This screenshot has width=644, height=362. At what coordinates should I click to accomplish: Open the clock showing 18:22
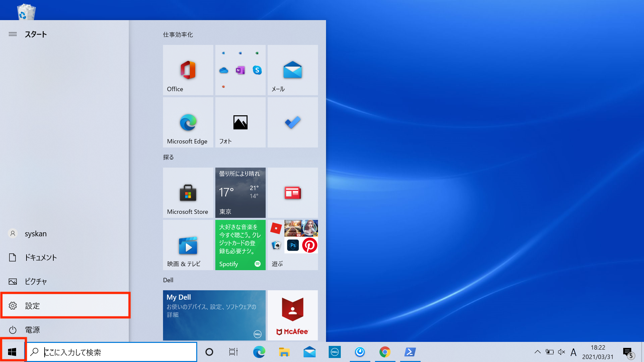598,352
